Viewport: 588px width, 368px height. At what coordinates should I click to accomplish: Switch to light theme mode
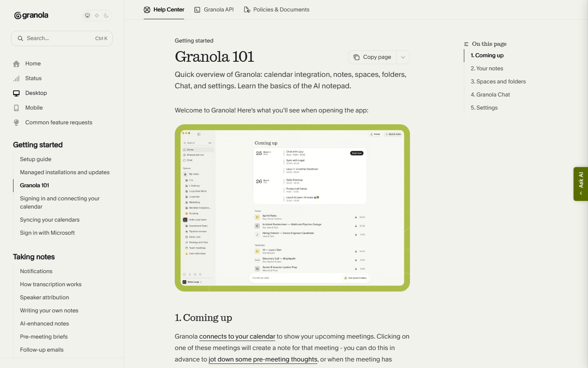pyautogui.click(x=97, y=16)
